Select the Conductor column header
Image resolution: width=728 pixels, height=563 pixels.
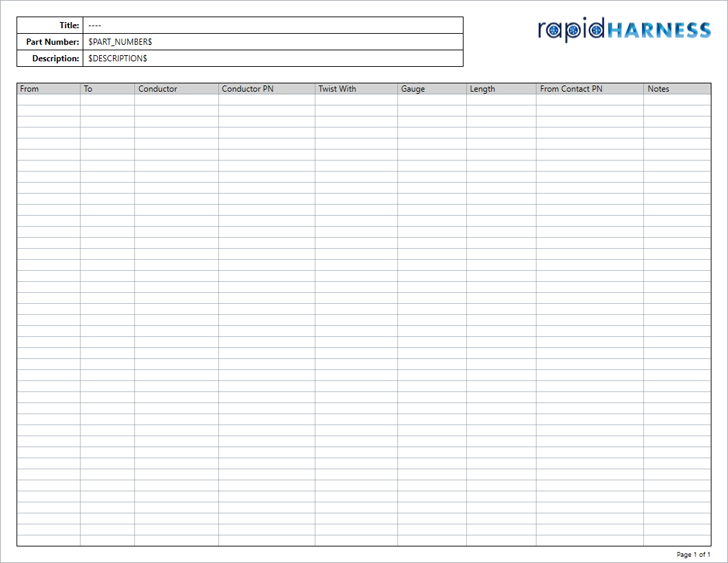click(x=176, y=89)
